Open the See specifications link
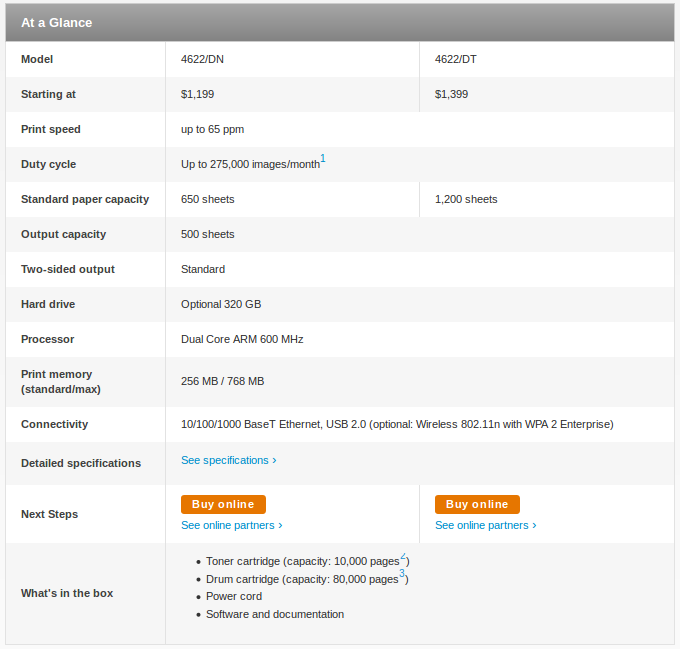This screenshot has height=649, width=680. (228, 460)
